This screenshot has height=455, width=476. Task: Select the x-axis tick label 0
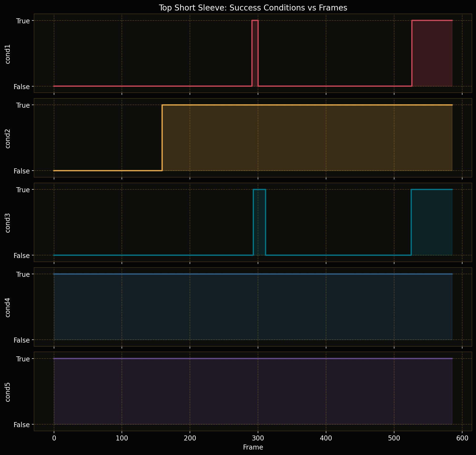(54, 438)
